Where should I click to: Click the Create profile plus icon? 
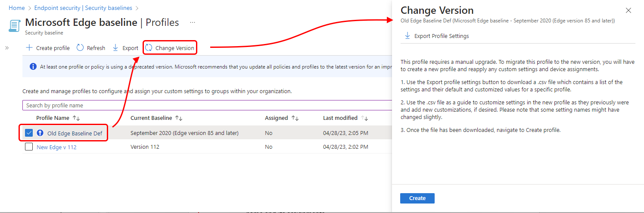[29, 48]
